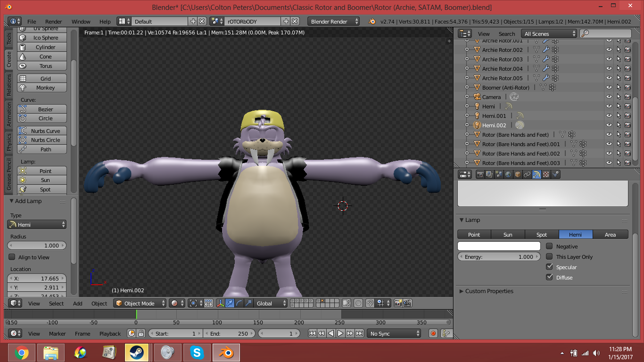Open the Object Mode dropdown
Screen dimensions: 644x362
[x=140, y=303]
